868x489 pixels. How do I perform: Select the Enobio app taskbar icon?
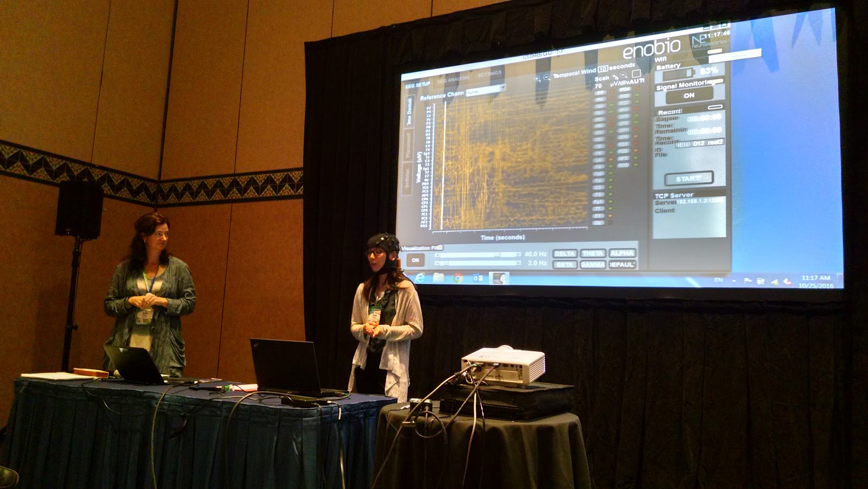click(499, 278)
